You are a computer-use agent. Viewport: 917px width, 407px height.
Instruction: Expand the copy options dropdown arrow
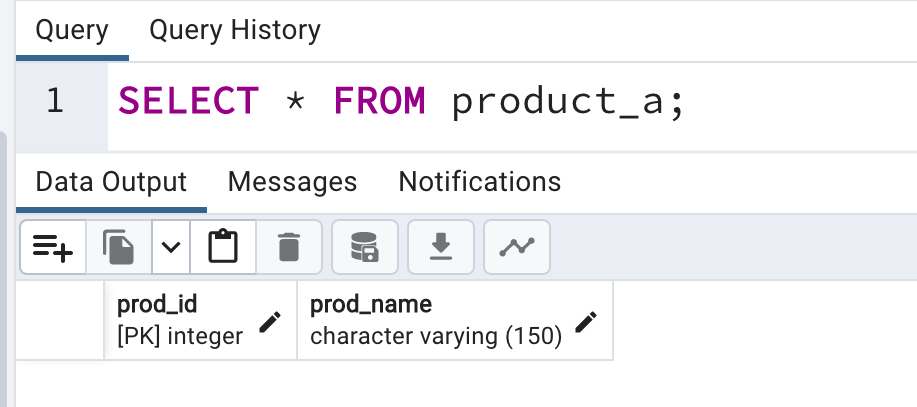coord(171,247)
